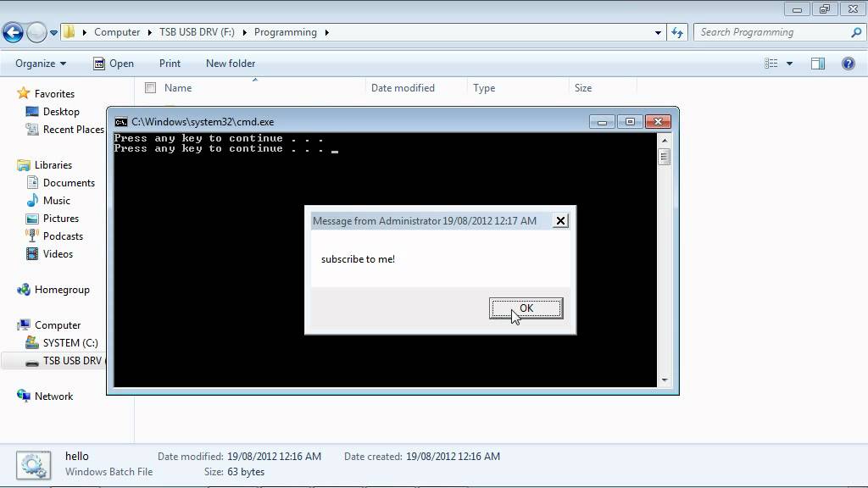
Task: Click Print in Explorer toolbar
Action: coord(170,64)
